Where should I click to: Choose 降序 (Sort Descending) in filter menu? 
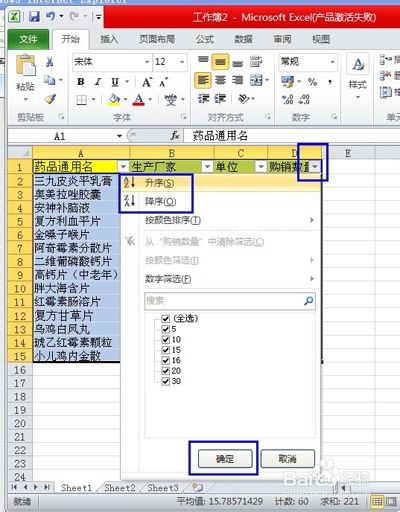point(221,201)
